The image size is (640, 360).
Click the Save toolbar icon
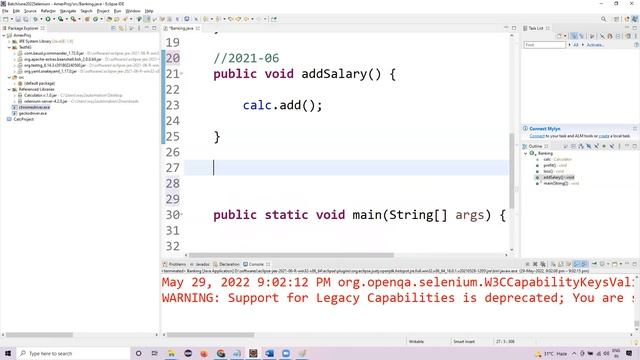[18, 19]
